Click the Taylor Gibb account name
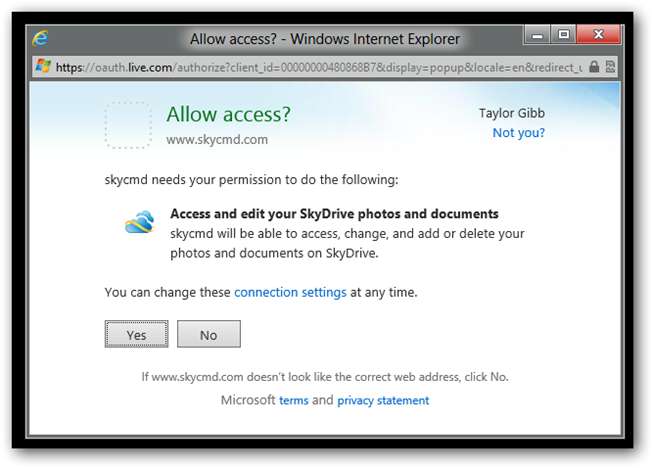 (512, 113)
